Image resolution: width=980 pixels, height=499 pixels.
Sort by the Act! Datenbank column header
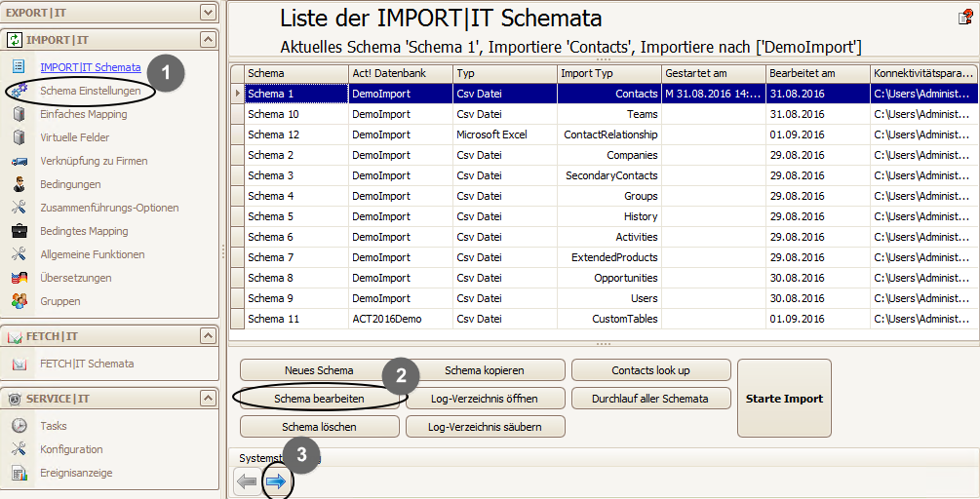pyautogui.click(x=401, y=73)
